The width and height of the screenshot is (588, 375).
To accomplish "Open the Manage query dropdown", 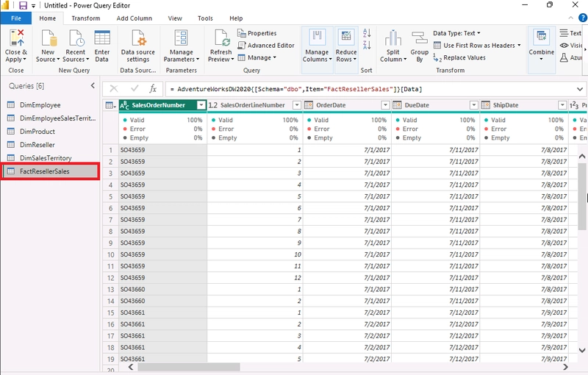I will 257,58.
